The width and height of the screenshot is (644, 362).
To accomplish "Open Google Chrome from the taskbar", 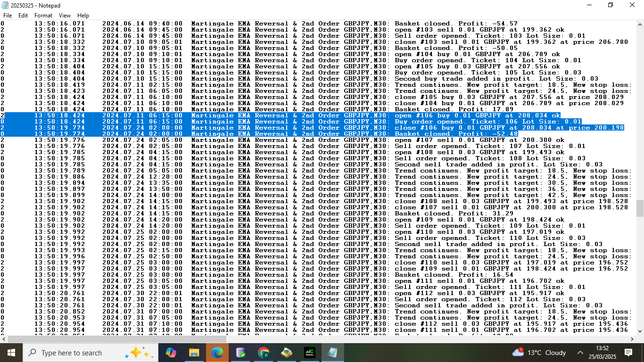I will tap(263, 353).
